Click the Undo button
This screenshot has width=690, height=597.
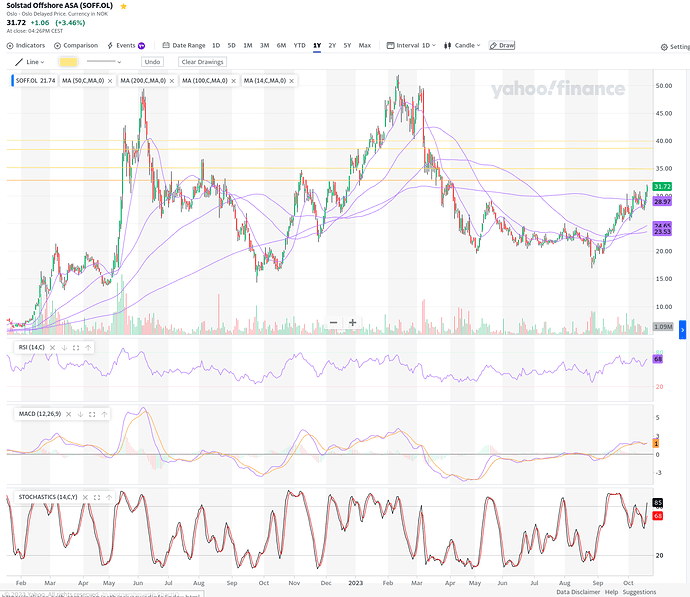[152, 62]
